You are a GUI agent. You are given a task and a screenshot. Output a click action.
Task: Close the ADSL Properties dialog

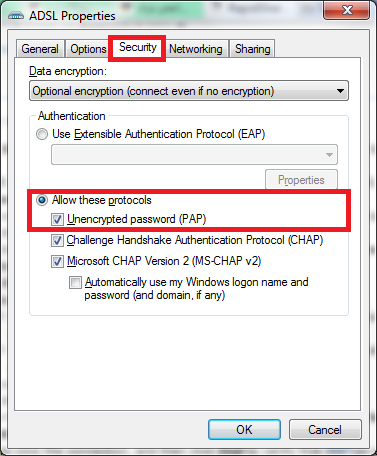(346, 10)
